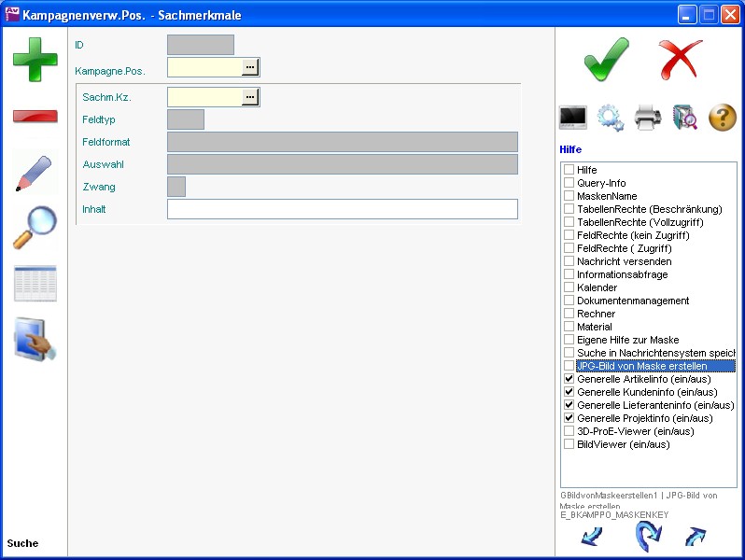Click the Inhalt text field

342,209
